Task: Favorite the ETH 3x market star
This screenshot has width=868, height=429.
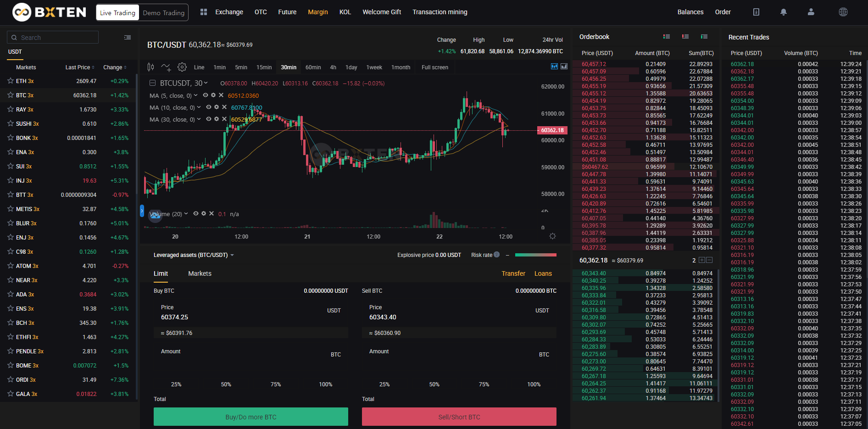Action: click(x=11, y=81)
